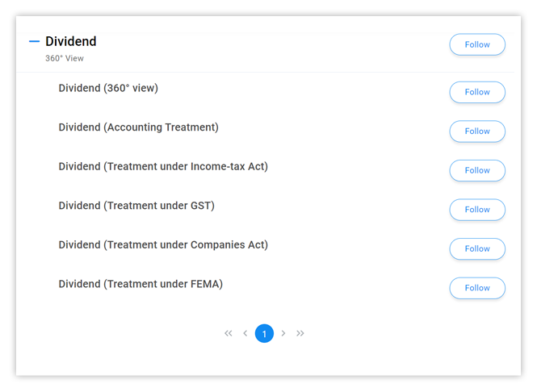Image resolution: width=537 pixels, height=392 pixels.
Task: Select page 1 in pagination
Action: [x=264, y=333]
